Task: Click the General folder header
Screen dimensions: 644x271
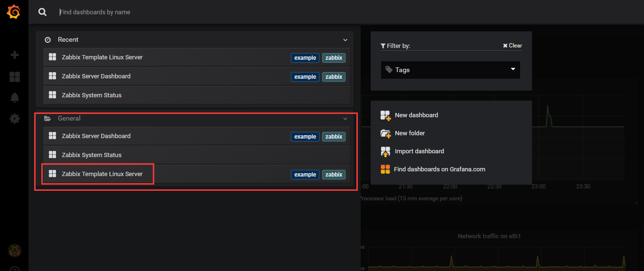Action: coord(195,119)
